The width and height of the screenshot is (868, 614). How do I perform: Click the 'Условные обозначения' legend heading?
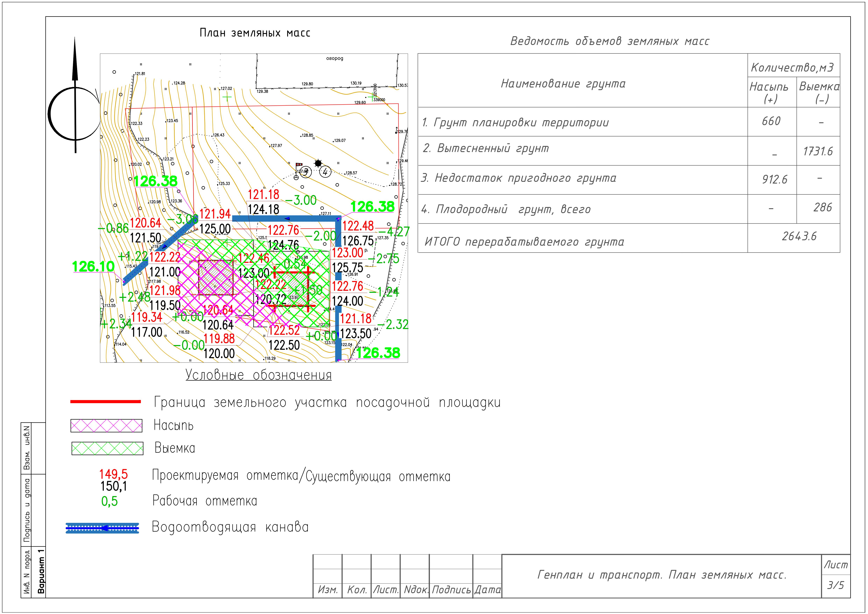coord(259,375)
